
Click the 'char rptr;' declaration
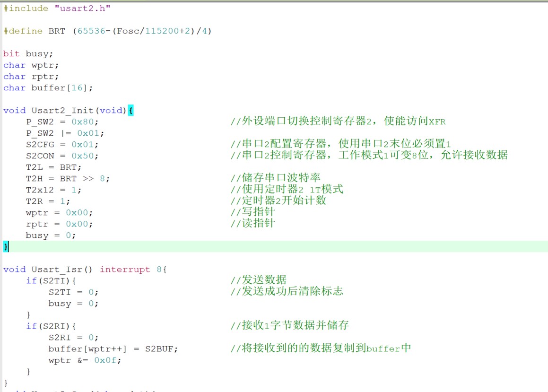[x=31, y=76]
